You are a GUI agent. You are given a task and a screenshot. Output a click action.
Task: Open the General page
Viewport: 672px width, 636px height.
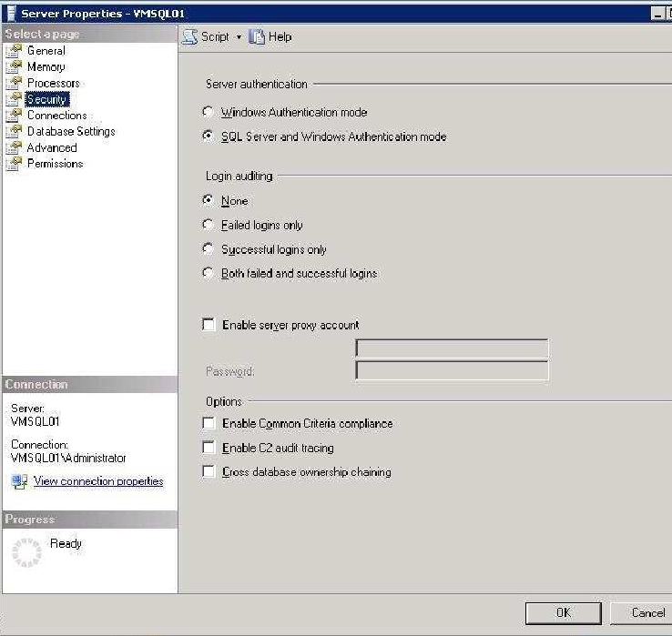click(x=46, y=51)
